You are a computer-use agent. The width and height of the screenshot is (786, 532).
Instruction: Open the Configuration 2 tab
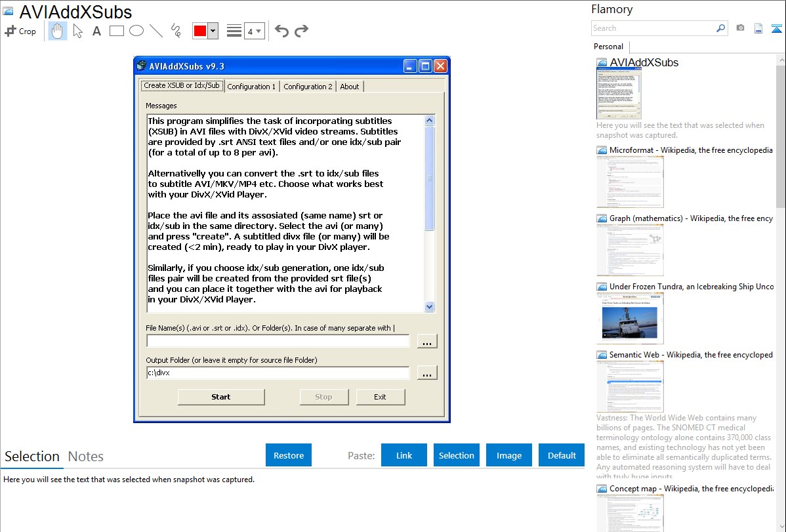(308, 87)
